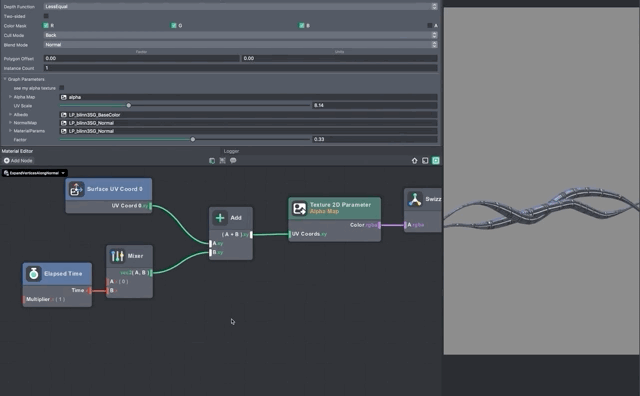
Task: Click the UV Coord 0.xy output port
Action: (x=151, y=206)
